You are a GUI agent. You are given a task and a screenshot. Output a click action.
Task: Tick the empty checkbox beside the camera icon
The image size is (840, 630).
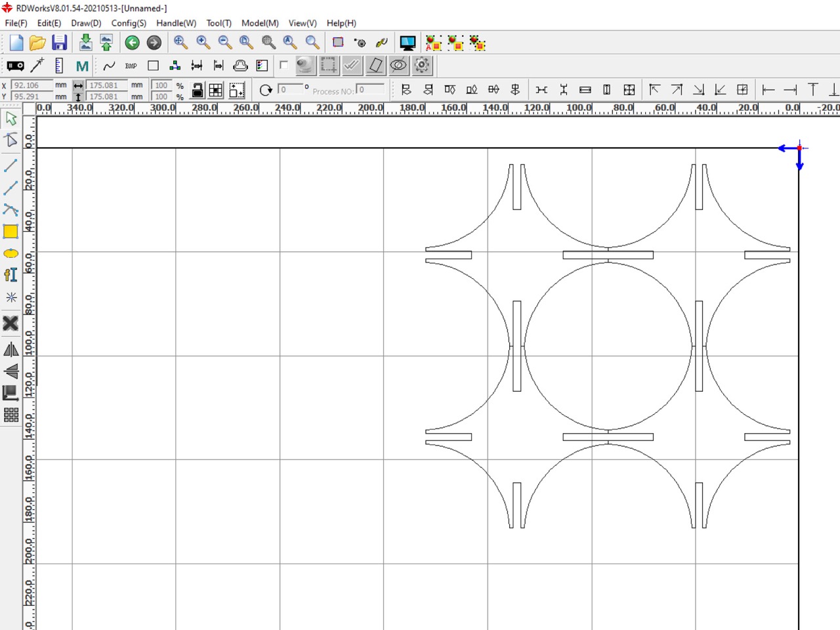pyautogui.click(x=283, y=65)
